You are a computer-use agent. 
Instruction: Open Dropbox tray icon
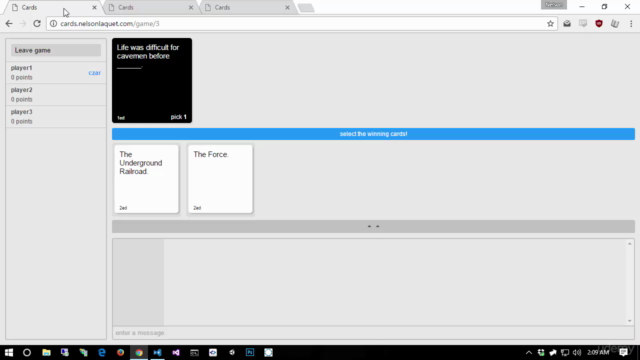[x=541, y=352]
